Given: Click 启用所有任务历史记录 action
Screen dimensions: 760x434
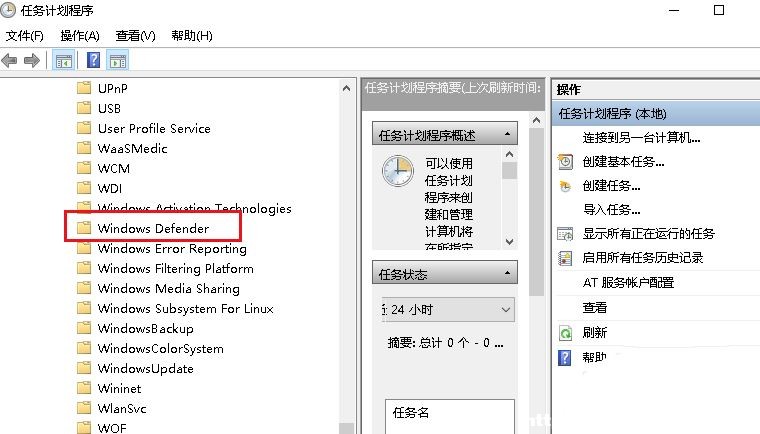Looking at the screenshot, I should pyautogui.click(x=643, y=258).
